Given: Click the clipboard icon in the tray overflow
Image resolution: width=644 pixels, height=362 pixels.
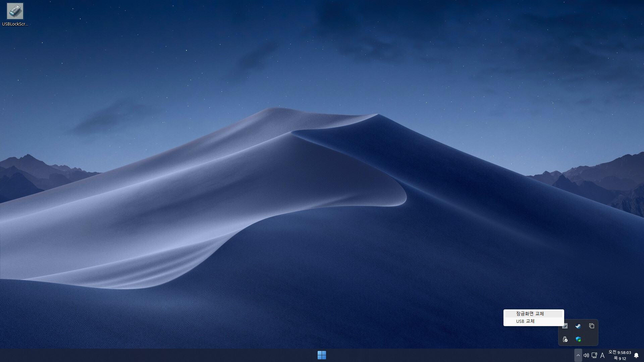Looking at the screenshot, I should [591, 326].
